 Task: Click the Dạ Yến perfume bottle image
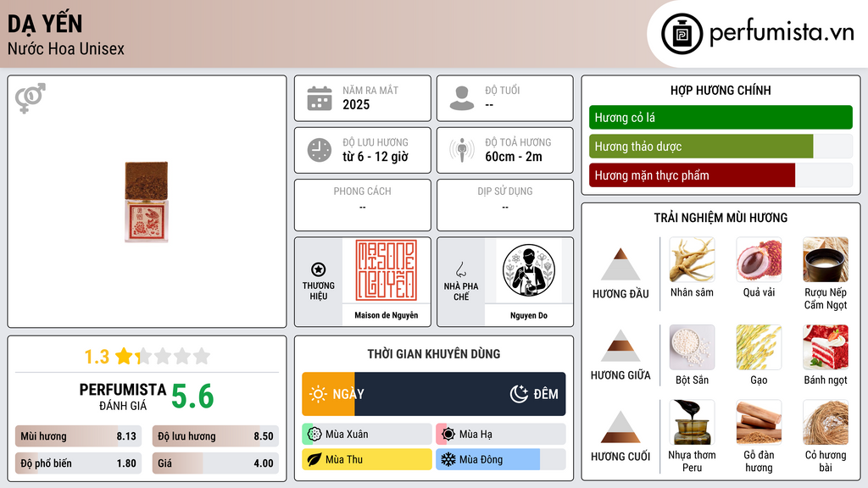(146, 202)
